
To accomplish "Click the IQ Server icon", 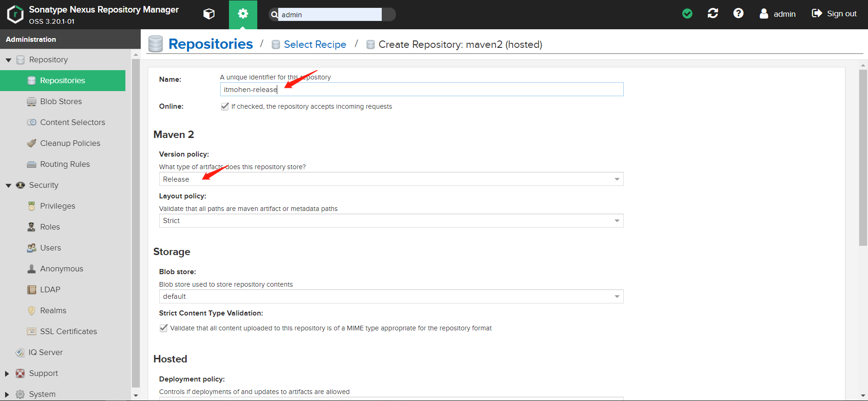I will 20,353.
